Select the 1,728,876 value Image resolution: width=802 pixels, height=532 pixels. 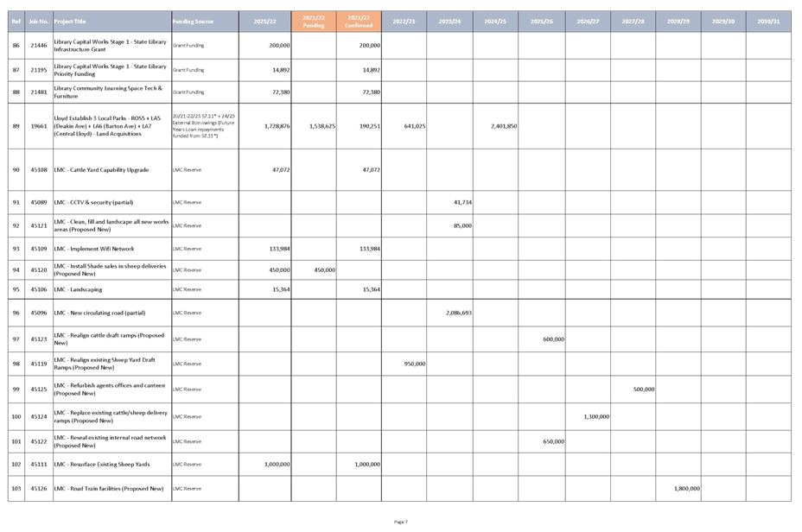tap(277, 126)
